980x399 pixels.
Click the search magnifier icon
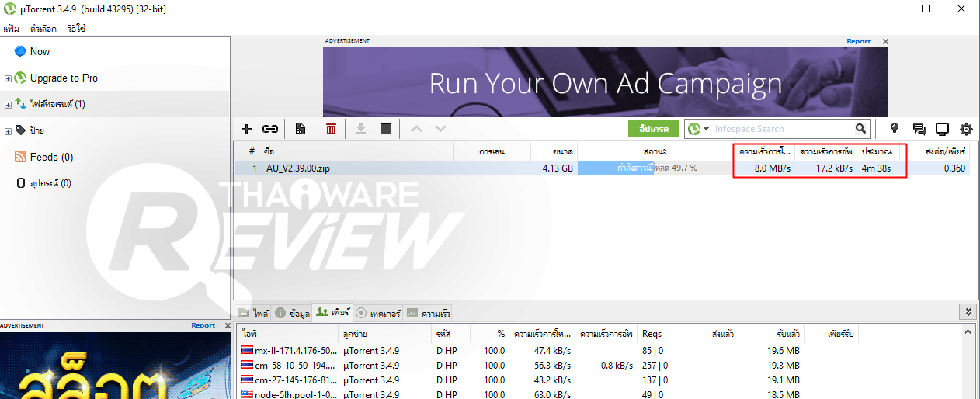(860, 129)
